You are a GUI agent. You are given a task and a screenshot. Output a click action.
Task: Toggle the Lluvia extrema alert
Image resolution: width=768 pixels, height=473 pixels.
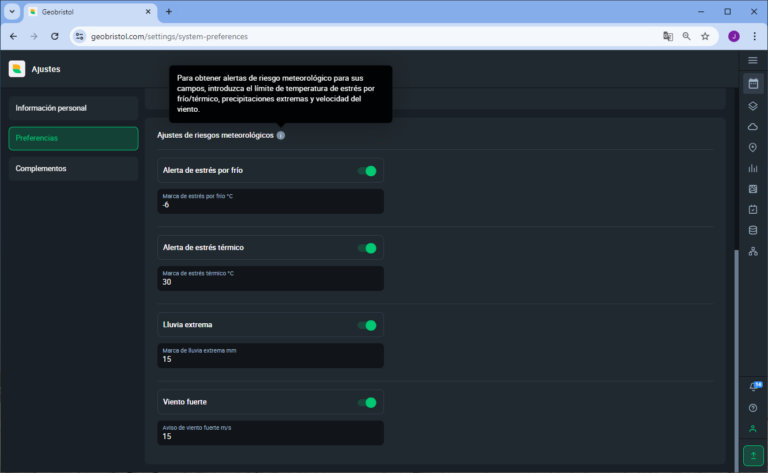tap(367, 325)
